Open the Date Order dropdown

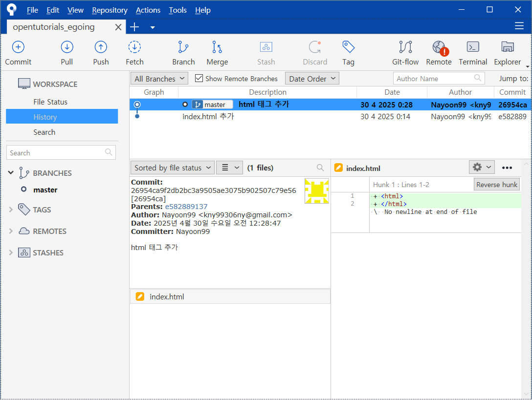click(x=312, y=79)
